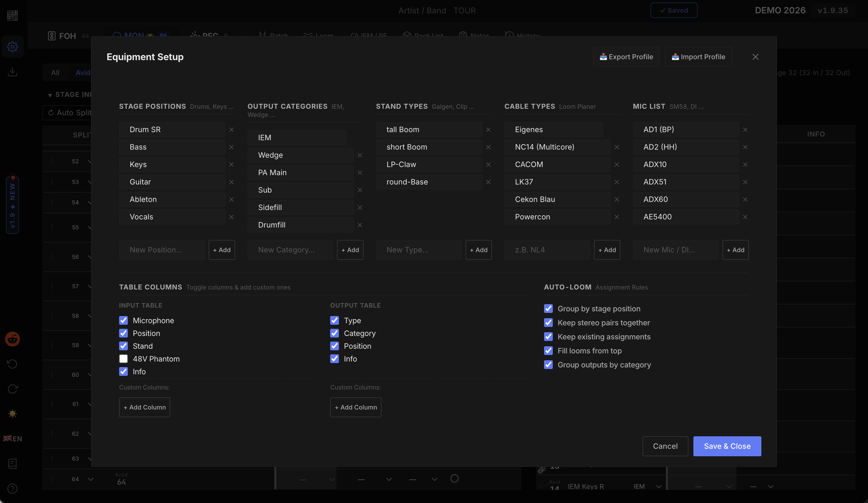Viewport: 868px width, 503px height.
Task: Delete LP-Claw stand type
Action: [x=489, y=165]
